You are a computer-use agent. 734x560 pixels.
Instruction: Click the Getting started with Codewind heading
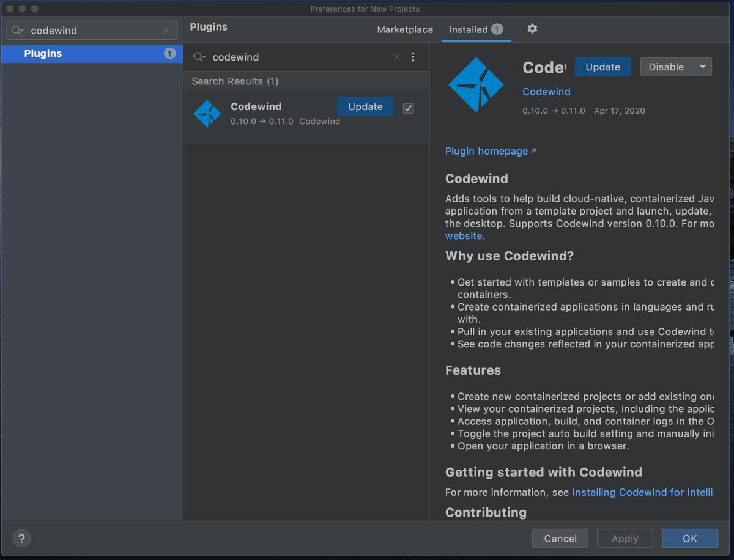[544, 472]
